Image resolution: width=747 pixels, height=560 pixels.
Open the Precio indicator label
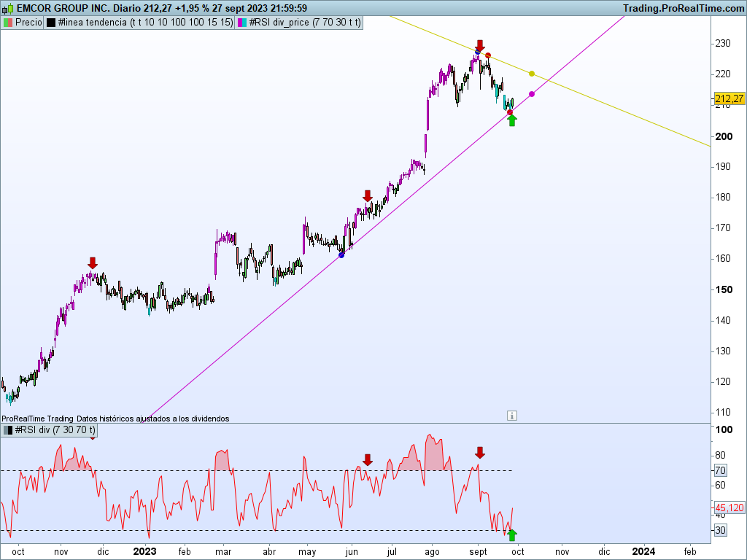[x=28, y=23]
